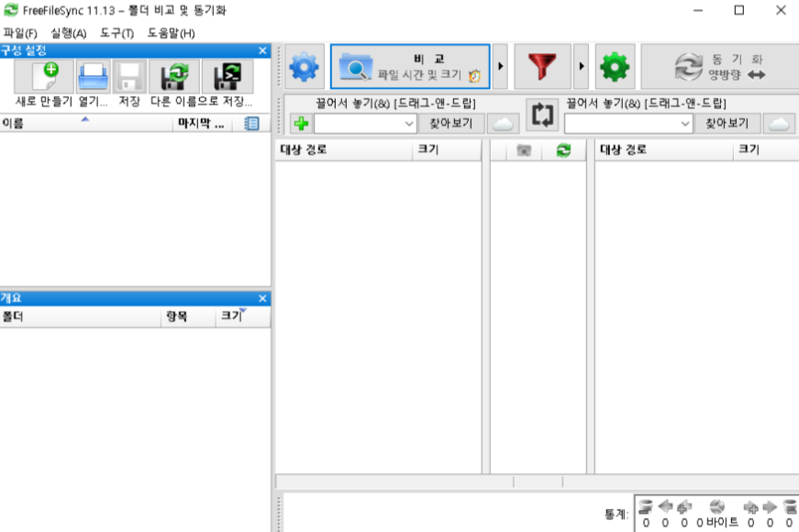
Task: Click bytes to copy statistic (바이트) icon
Action: (717, 506)
